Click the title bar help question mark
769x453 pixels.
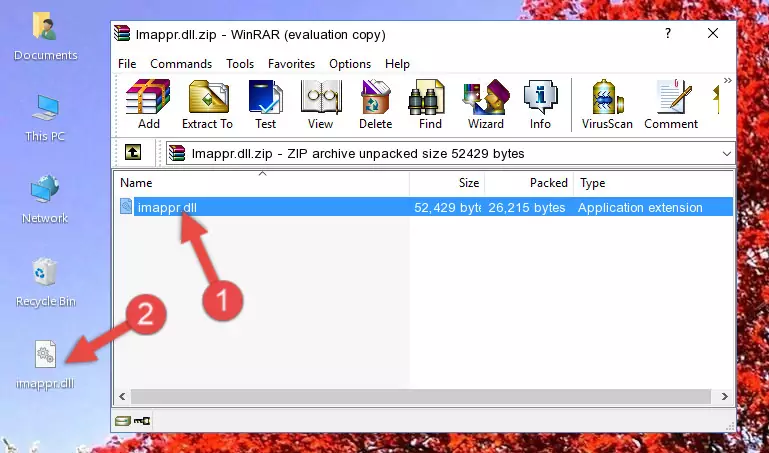pyautogui.click(x=667, y=33)
